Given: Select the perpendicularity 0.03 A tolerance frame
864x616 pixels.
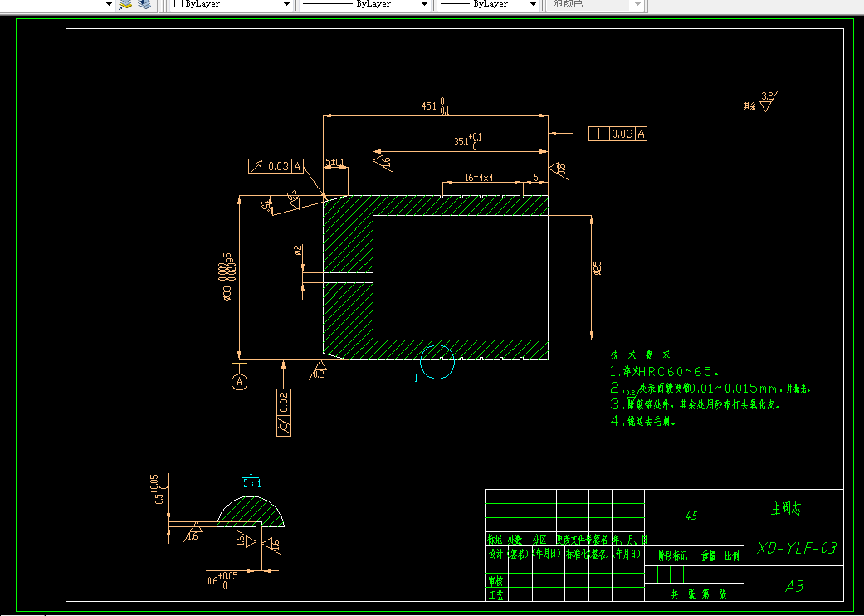Looking at the screenshot, I should point(617,134).
